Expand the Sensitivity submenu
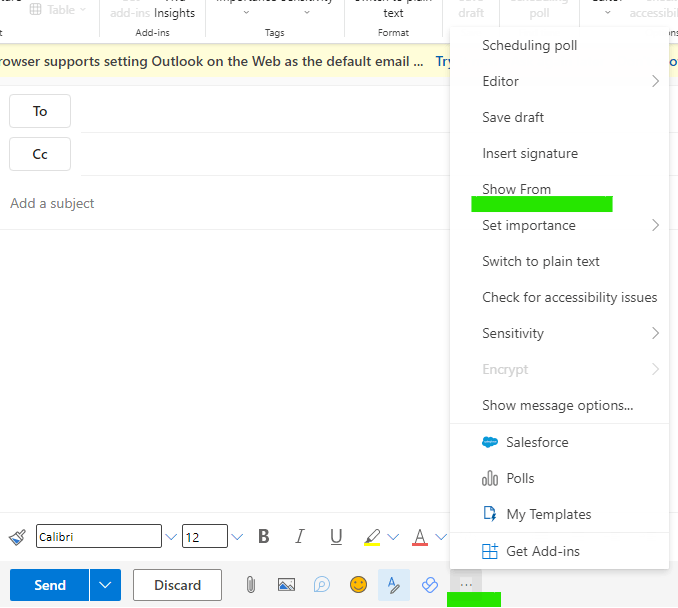 (560, 333)
